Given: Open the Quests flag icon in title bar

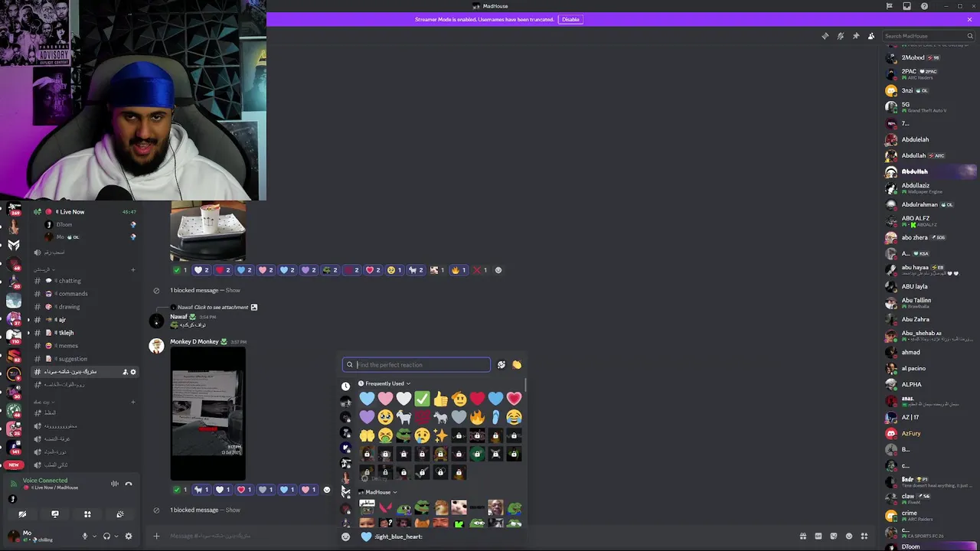Looking at the screenshot, I should point(889,6).
